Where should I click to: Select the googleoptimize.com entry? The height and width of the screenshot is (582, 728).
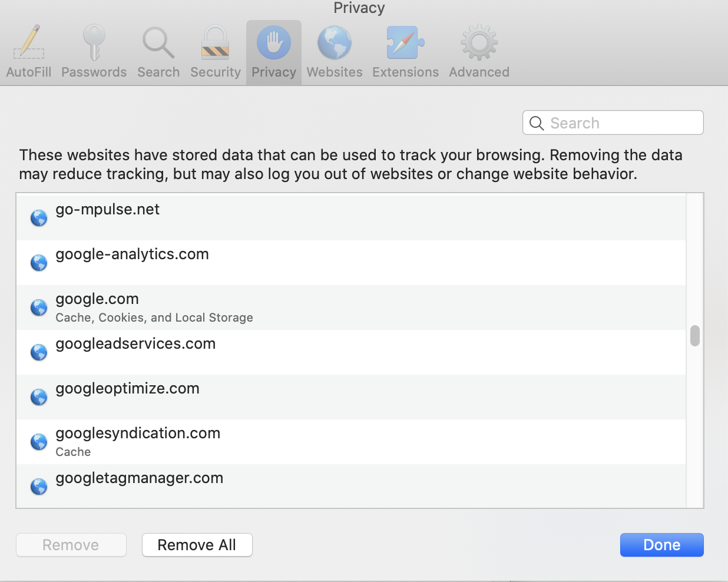[351, 397]
